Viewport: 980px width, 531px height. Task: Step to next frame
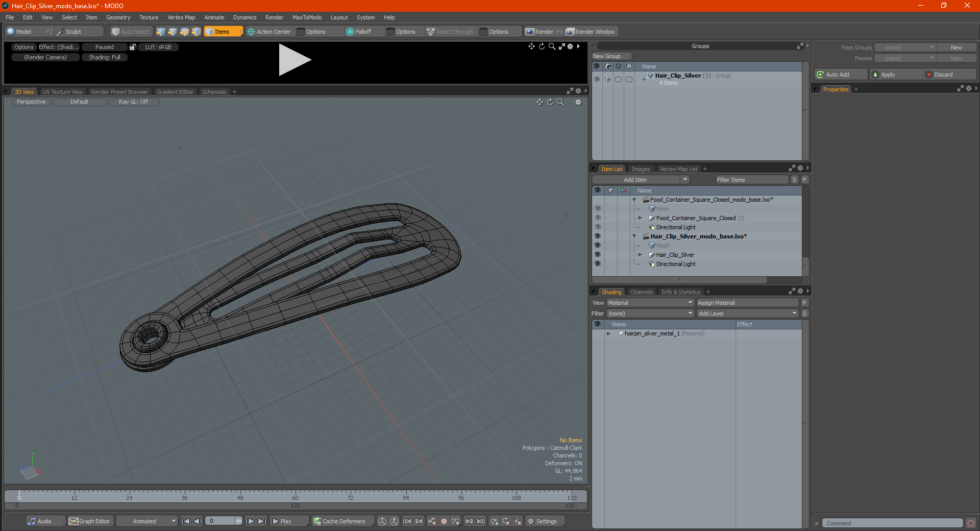[x=250, y=521]
